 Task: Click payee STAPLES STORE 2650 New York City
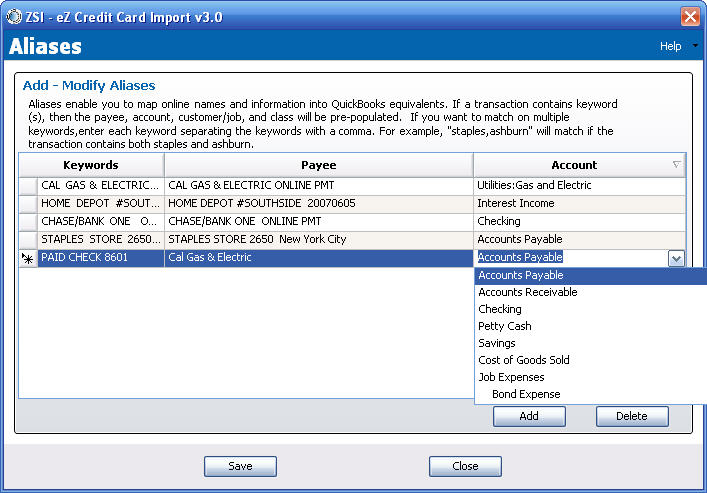click(319, 240)
